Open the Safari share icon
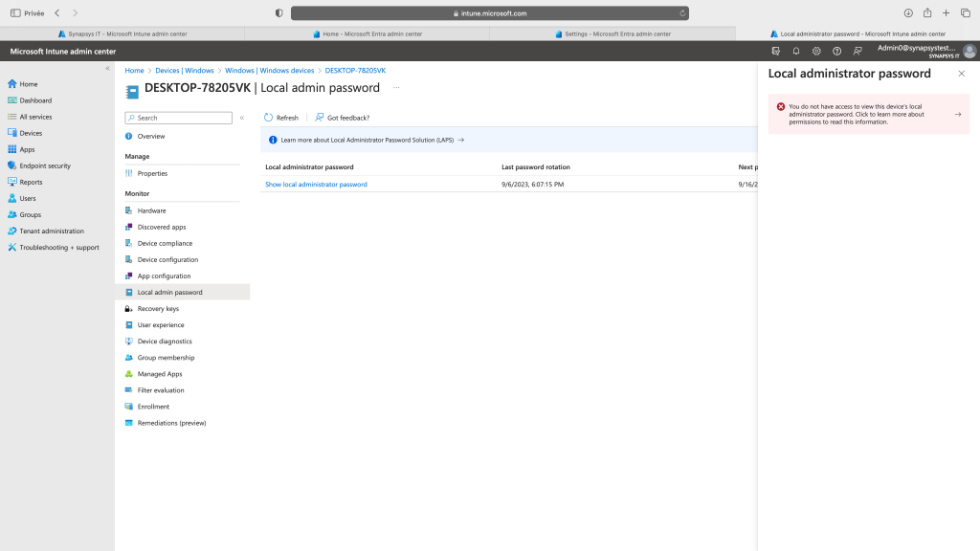This screenshot has width=980, height=551. coord(926,13)
